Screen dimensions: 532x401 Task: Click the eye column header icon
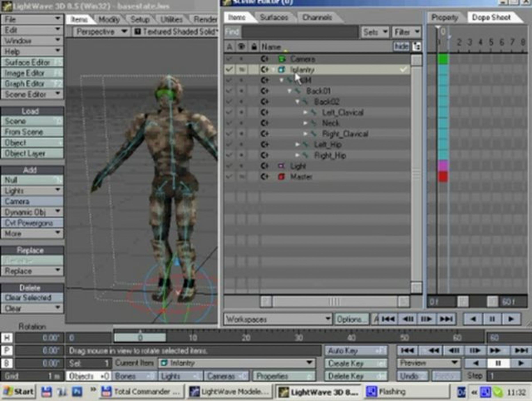(241, 47)
